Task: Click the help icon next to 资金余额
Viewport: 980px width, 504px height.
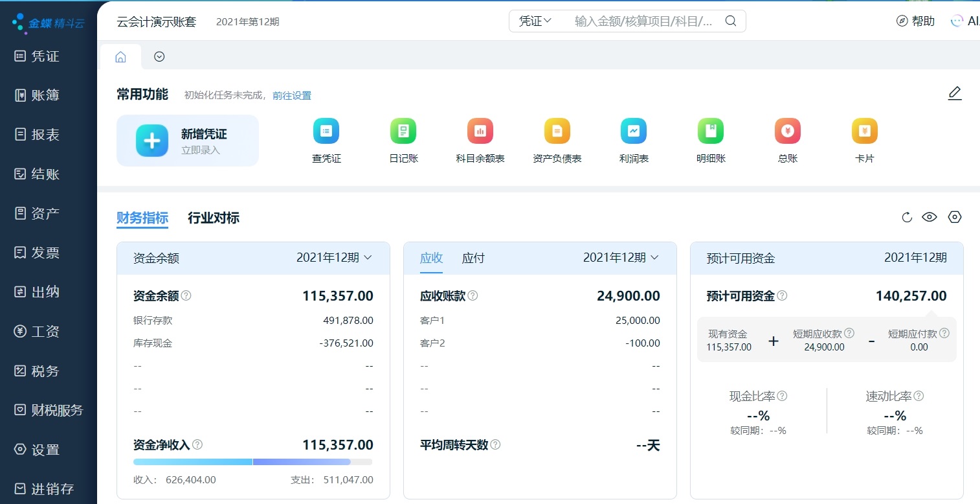Action: (186, 295)
